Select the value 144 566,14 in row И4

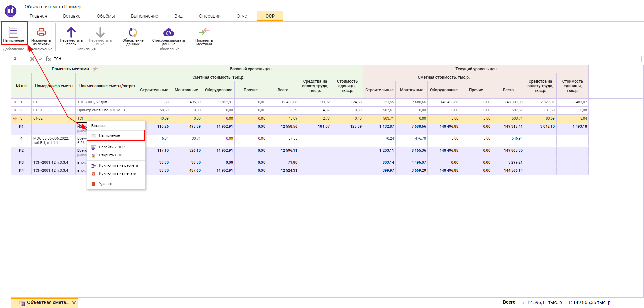[x=508, y=170]
